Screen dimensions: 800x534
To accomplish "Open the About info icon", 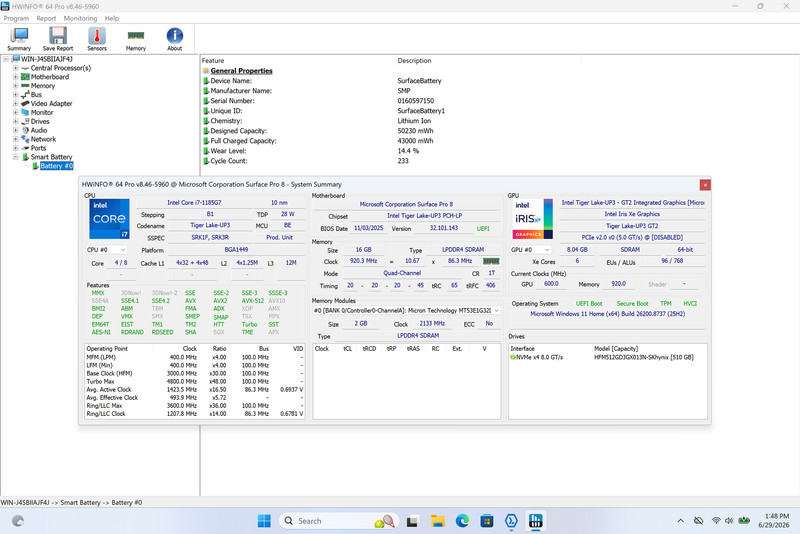I will click(174, 39).
